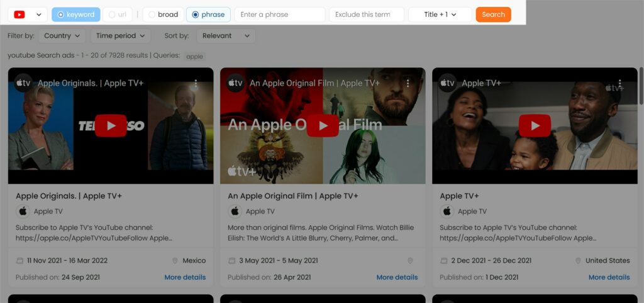Click Apple logo avatar under Original Film card
The height and width of the screenshot is (303, 644).
(x=235, y=211)
